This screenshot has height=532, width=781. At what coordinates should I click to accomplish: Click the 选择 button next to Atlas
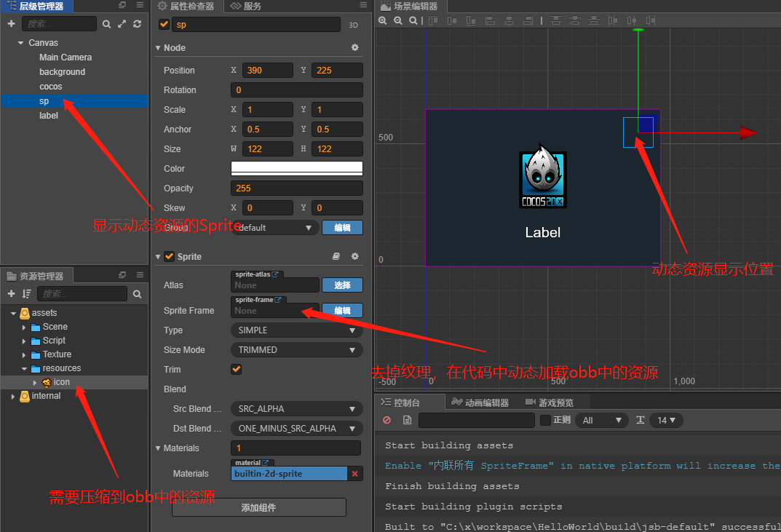(341, 285)
